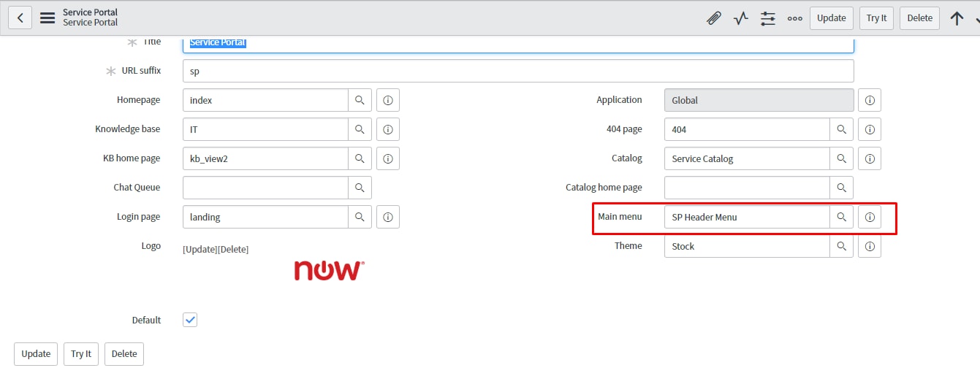The image size is (980, 376).
Task: Click the bottom Update button
Action: pos(36,353)
